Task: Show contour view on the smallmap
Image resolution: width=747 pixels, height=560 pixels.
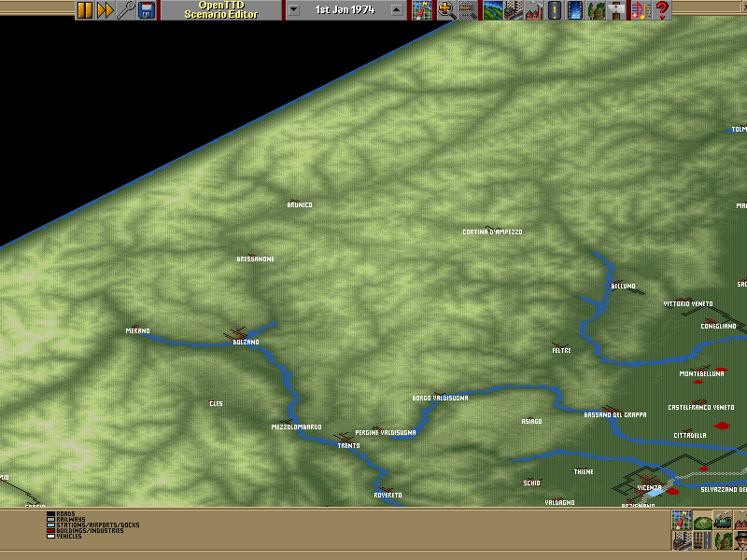Action: tap(702, 521)
